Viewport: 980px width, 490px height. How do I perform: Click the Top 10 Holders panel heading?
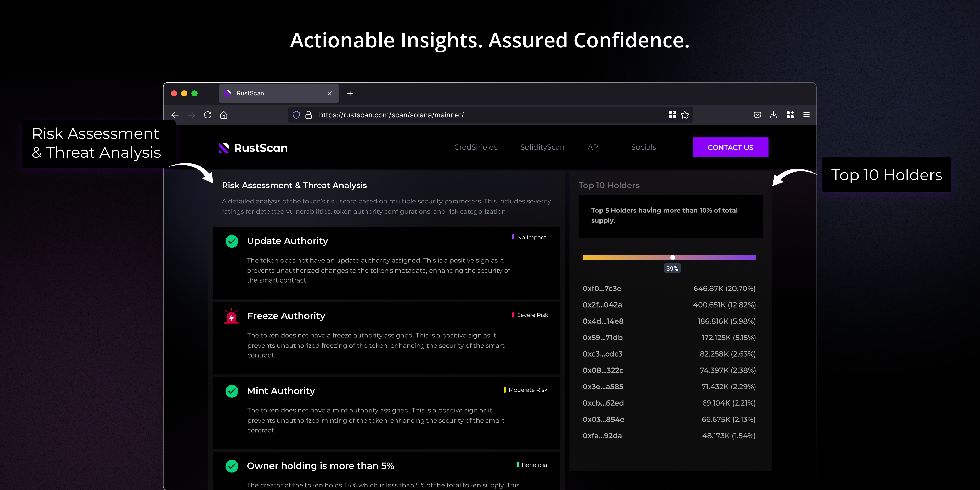609,185
